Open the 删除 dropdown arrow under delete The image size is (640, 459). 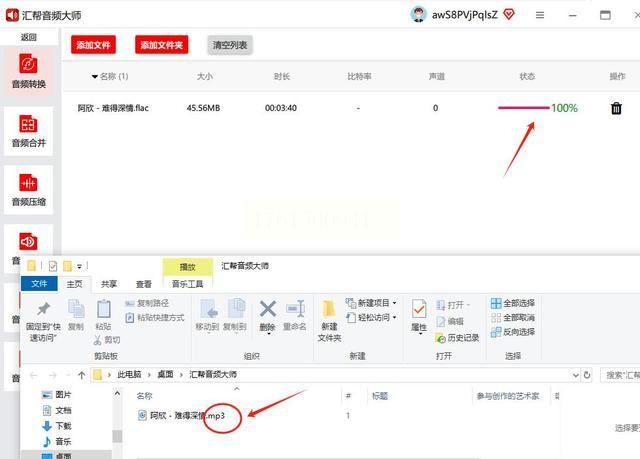click(268, 334)
